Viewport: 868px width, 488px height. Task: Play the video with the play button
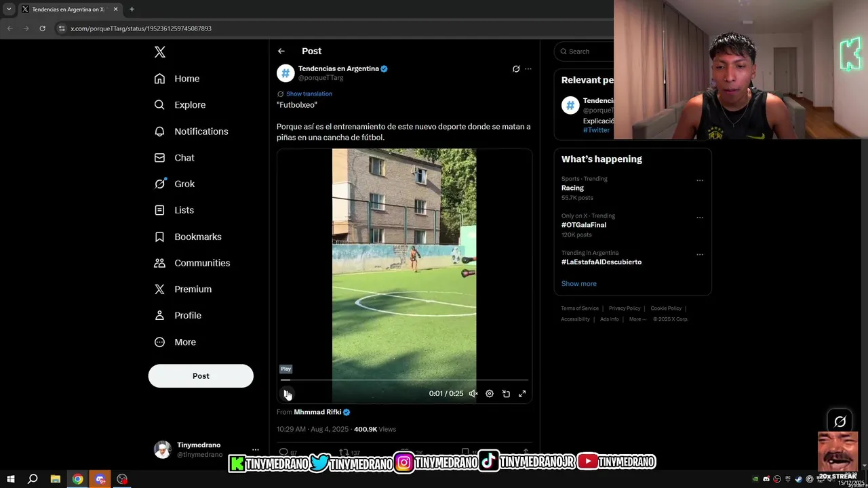287,394
